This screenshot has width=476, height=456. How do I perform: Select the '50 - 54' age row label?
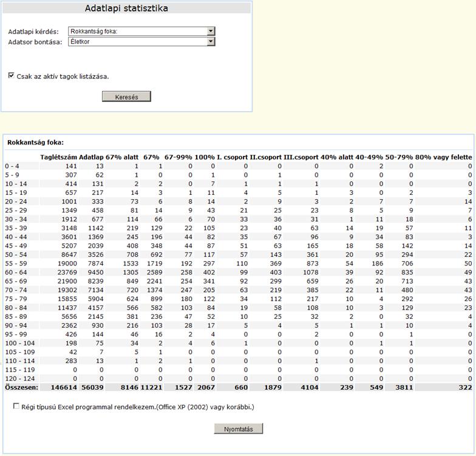coord(16,254)
